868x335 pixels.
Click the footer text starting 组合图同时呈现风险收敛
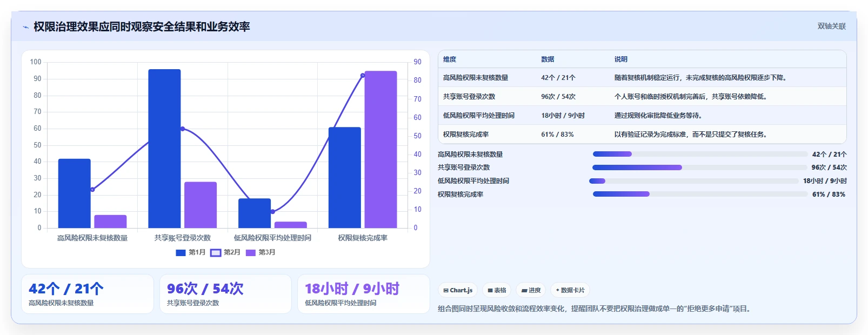click(x=595, y=309)
